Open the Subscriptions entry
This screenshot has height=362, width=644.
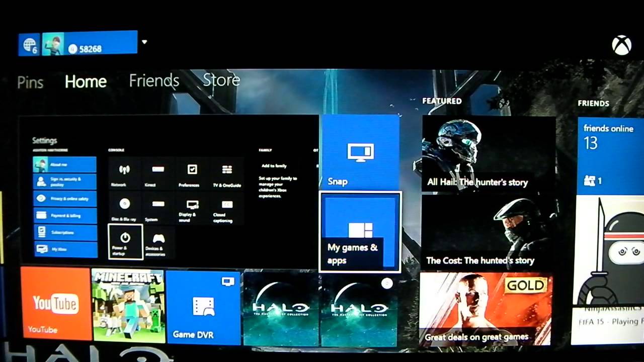click(x=64, y=232)
